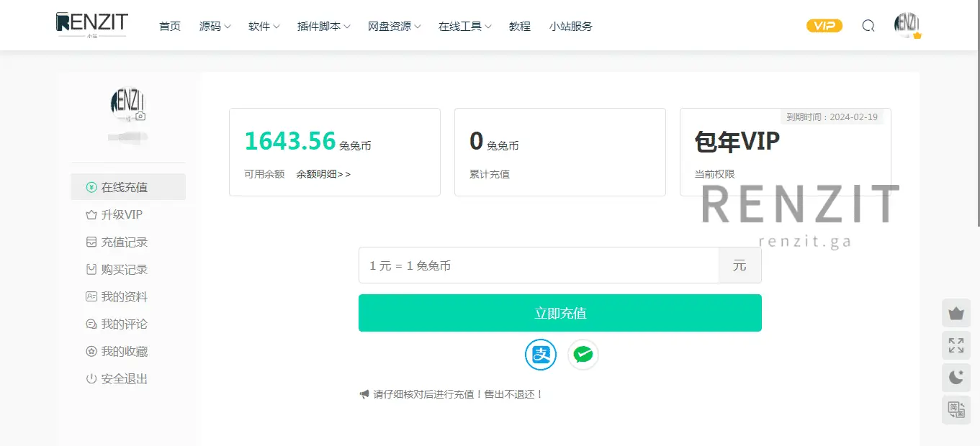Click the search magnifier icon

pyautogui.click(x=868, y=26)
